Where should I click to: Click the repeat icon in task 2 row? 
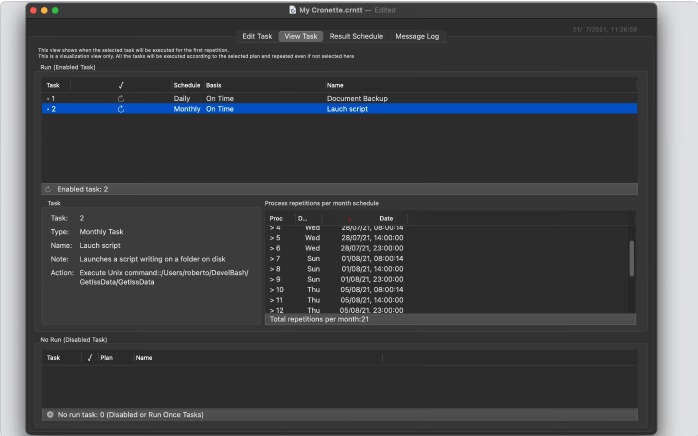click(121, 109)
